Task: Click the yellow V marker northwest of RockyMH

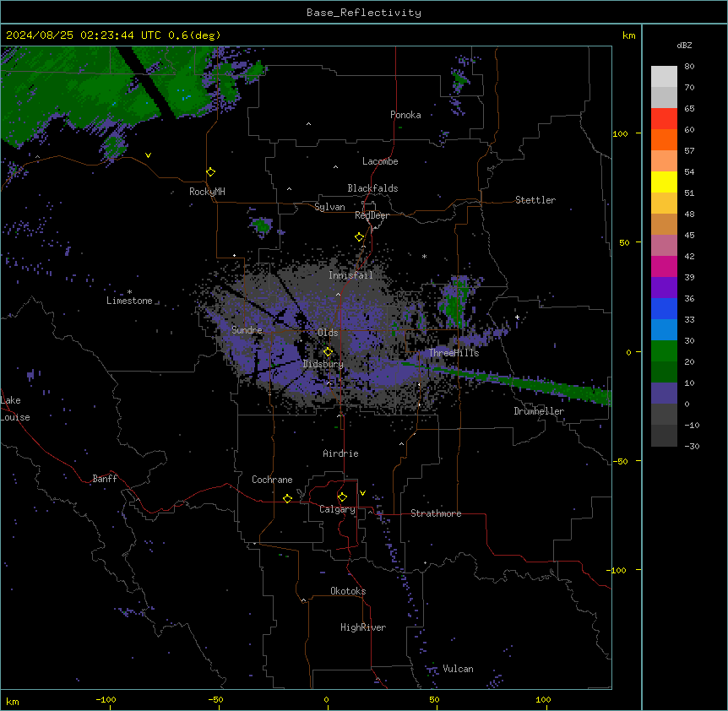Action: (x=148, y=155)
